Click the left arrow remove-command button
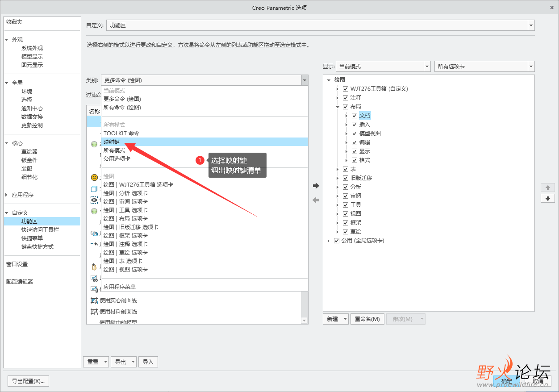Viewport: 559px width, 392px height. pyautogui.click(x=316, y=200)
